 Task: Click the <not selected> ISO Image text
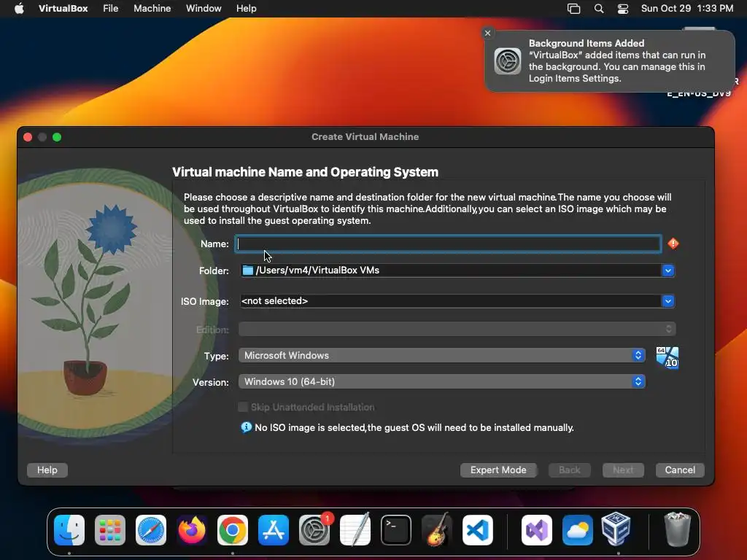pyautogui.click(x=274, y=301)
